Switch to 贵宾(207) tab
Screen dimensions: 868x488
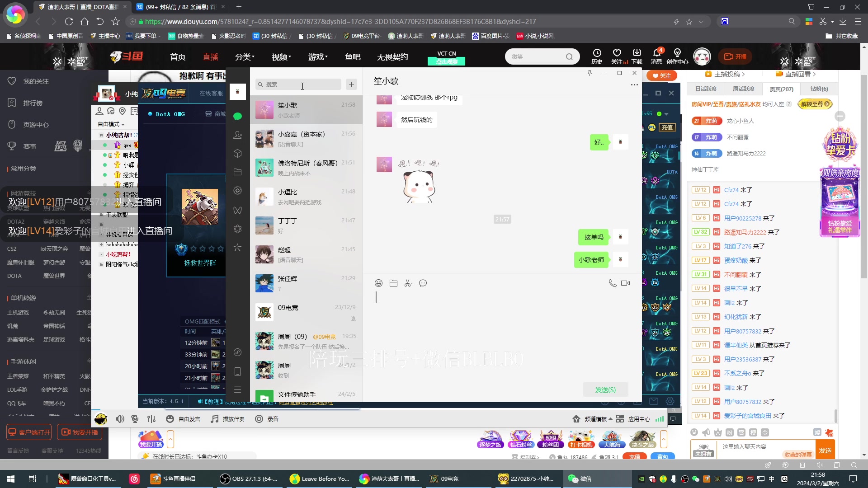781,89
